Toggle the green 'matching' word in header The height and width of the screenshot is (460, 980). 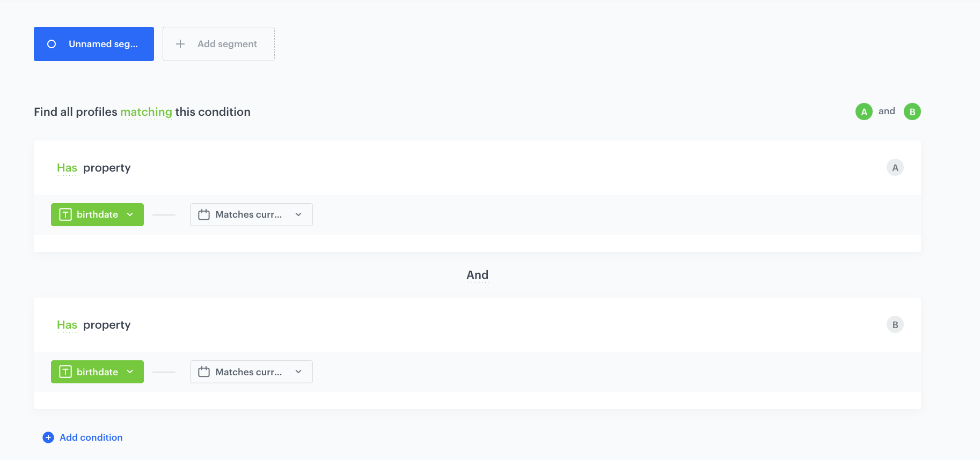(x=146, y=112)
